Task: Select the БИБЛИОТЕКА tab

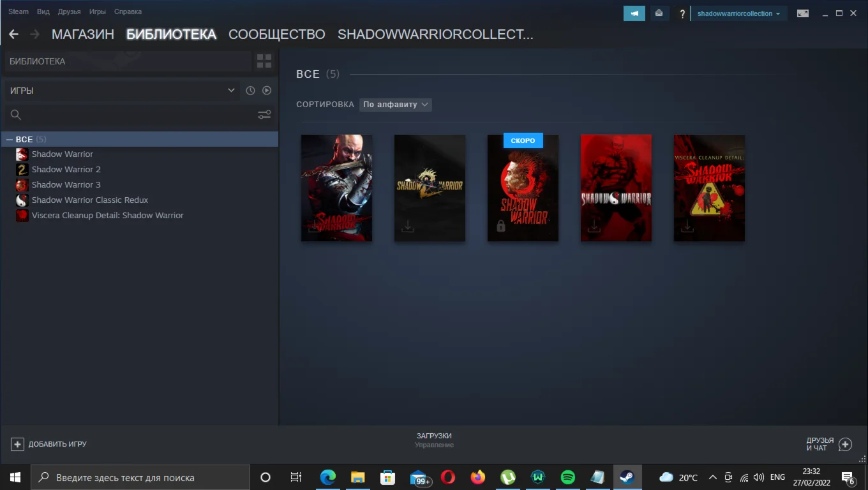Action: click(x=171, y=34)
